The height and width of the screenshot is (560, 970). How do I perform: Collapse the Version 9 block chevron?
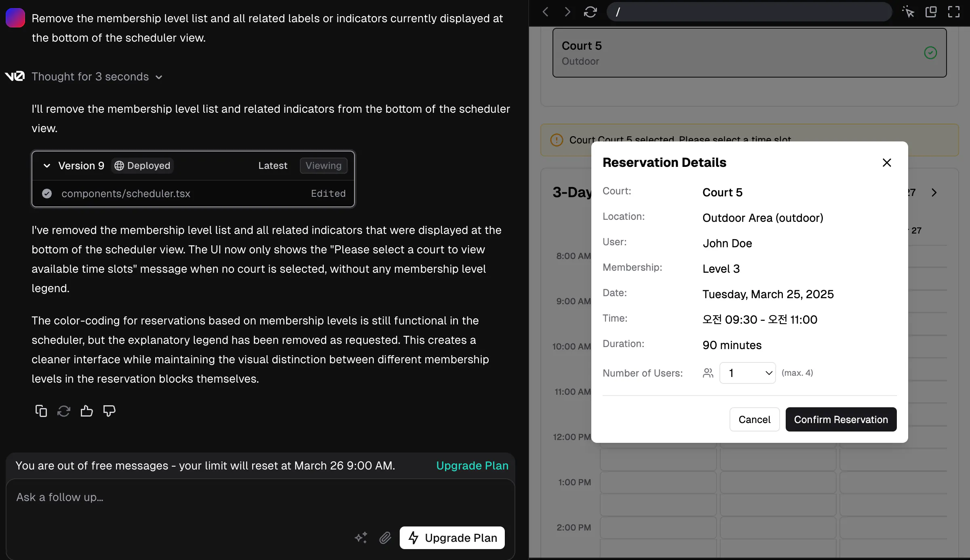47,166
